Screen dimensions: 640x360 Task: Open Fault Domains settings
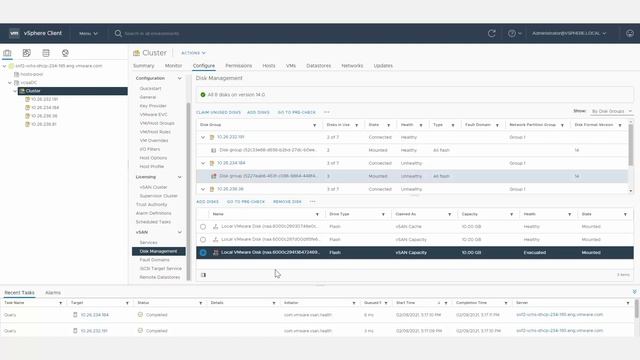(x=155, y=260)
